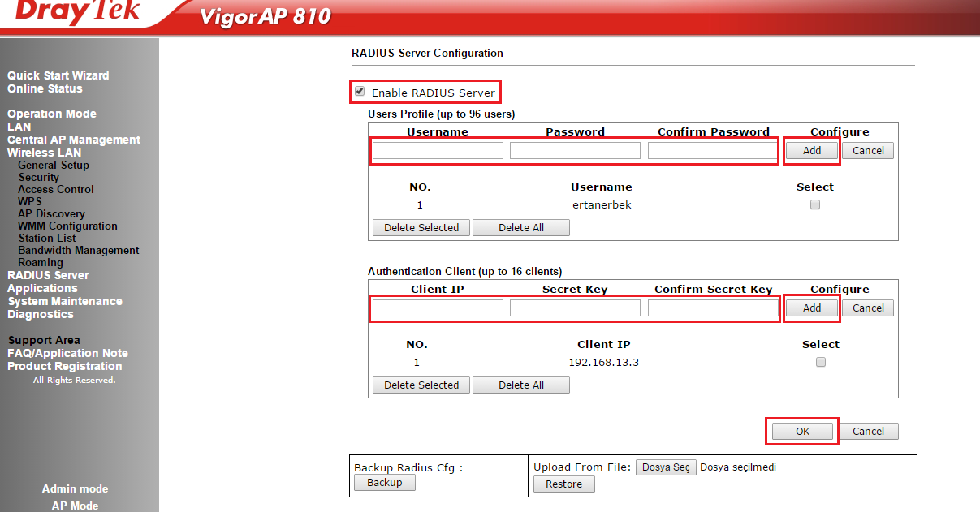
Task: Delete selected users in Users Profile
Action: tap(421, 228)
